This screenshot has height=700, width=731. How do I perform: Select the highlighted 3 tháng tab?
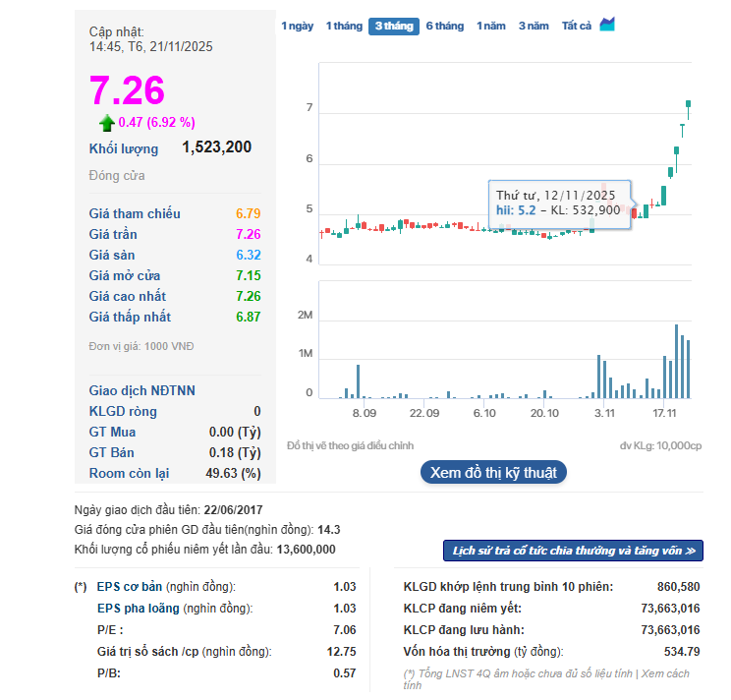click(393, 27)
